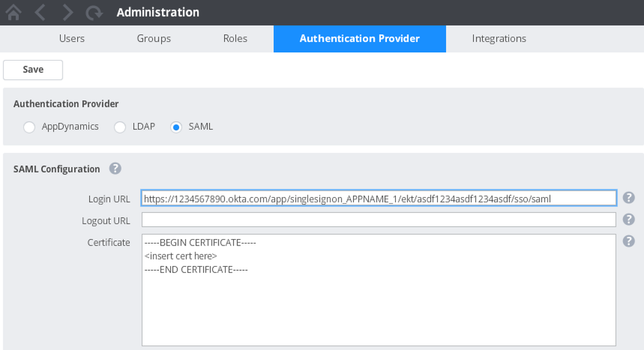This screenshot has height=350, width=644.
Task: Click help icon next to Login URL field
Action: coord(629,198)
